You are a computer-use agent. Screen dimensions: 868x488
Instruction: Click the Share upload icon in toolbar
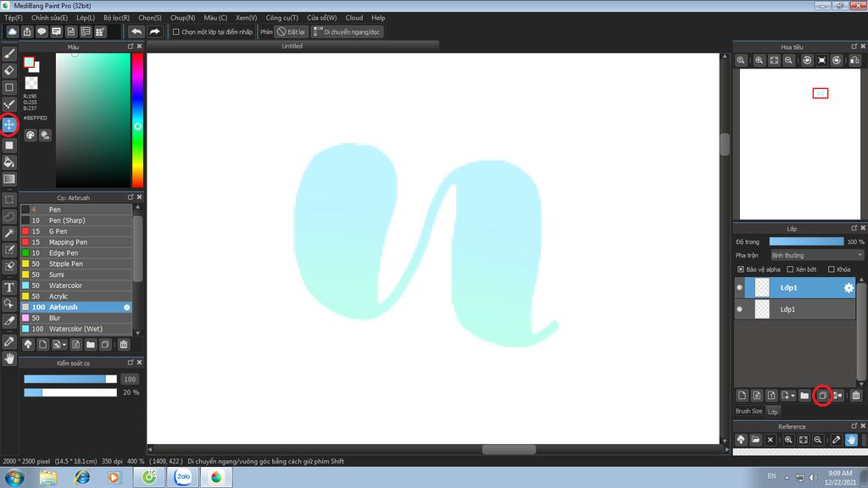tap(26, 31)
